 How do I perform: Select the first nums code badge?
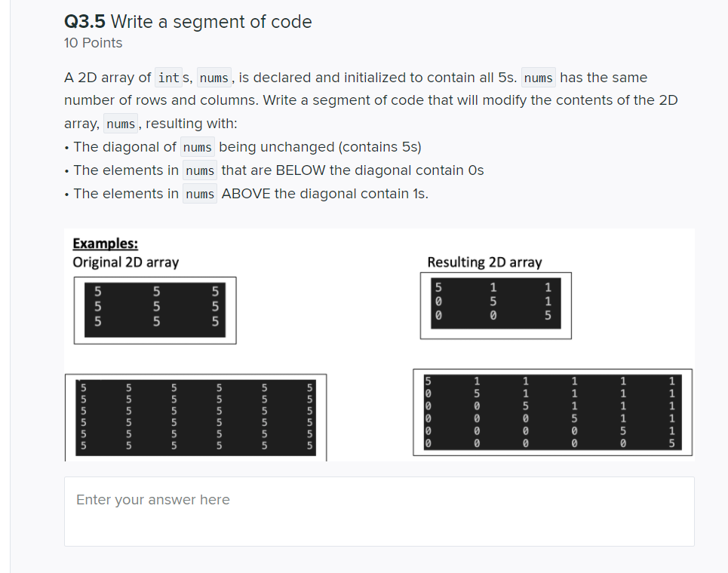pyautogui.click(x=213, y=77)
